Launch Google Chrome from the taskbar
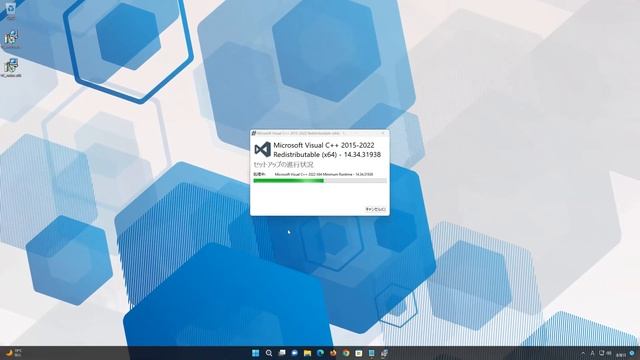 click(346, 353)
